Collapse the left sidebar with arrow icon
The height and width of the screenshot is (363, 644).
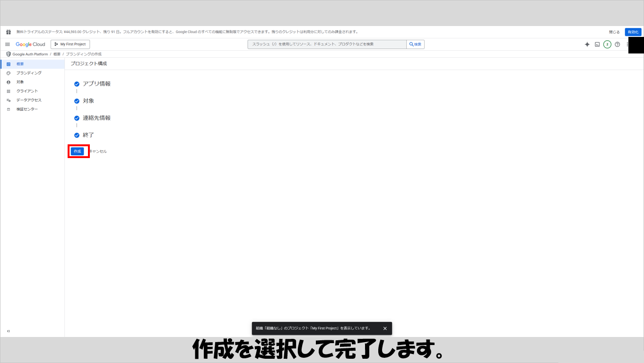[9, 331]
